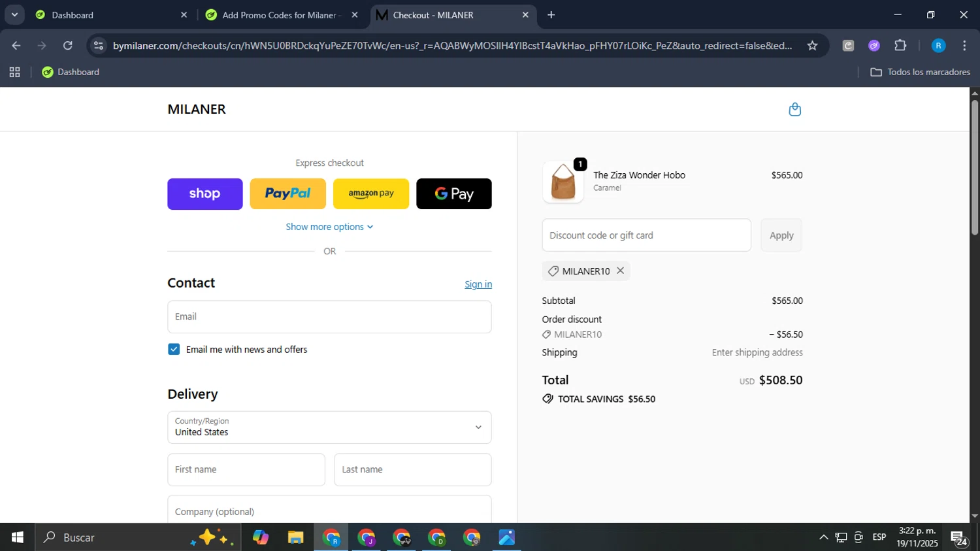Open site information icon in address bar
This screenshot has width=980, height=551.
pos(99,46)
